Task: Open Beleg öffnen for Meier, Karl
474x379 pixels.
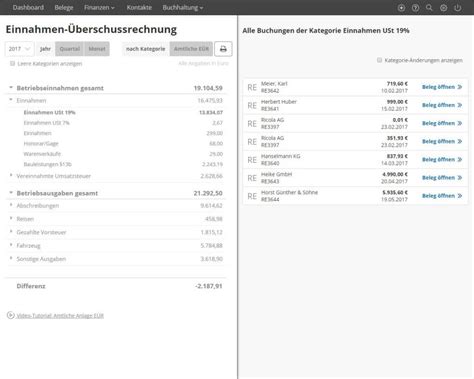Action: pos(442,87)
